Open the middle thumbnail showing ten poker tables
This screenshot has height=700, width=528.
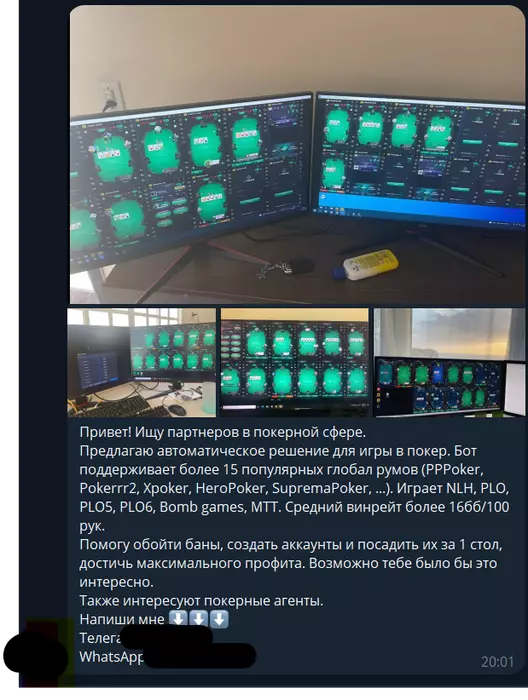[295, 362]
